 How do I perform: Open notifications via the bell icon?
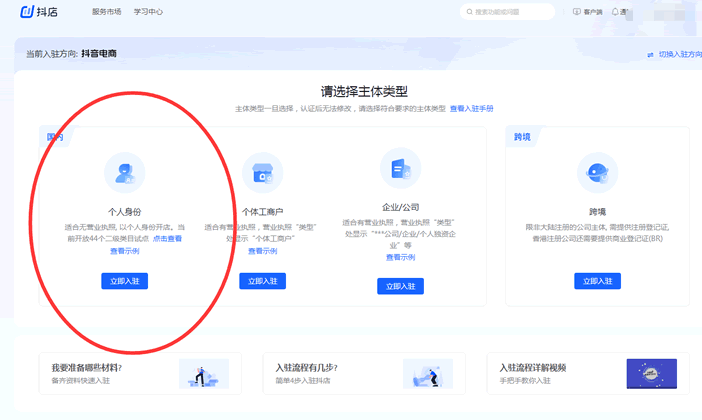[x=615, y=12]
